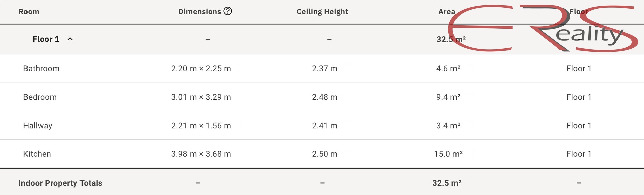Click the Dimensions column header label

point(200,12)
